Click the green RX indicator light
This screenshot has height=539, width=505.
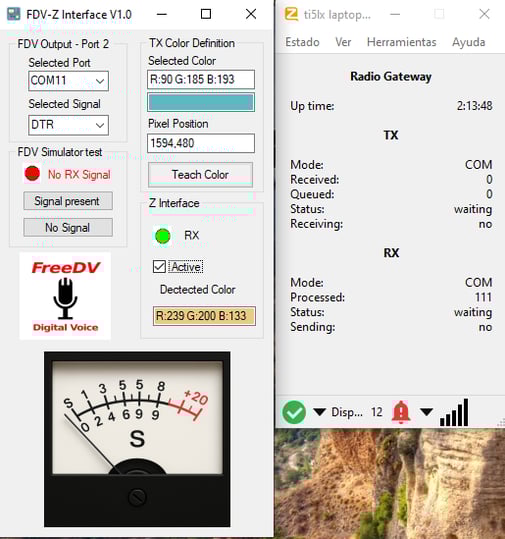pos(163,236)
